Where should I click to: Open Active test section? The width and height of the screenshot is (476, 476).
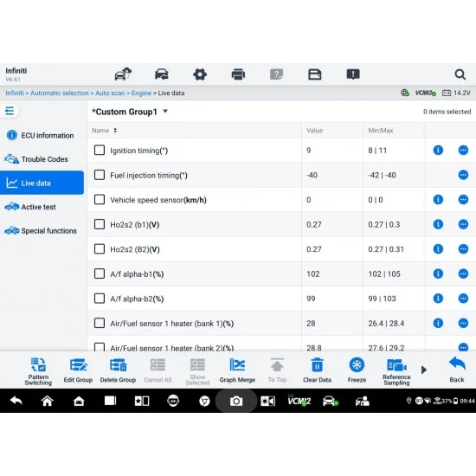pyautogui.click(x=42, y=207)
